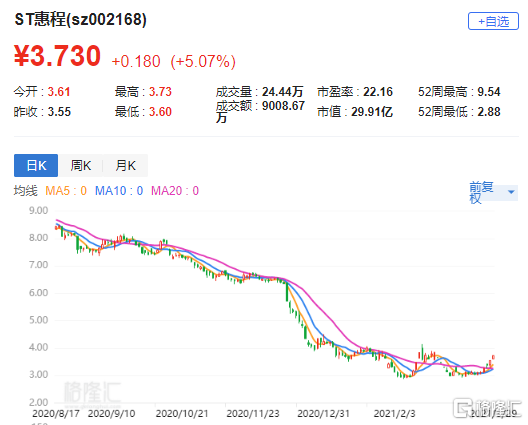Open the 前复权 adjustment dropdown
Screen dimensions: 528x425
click(493, 192)
